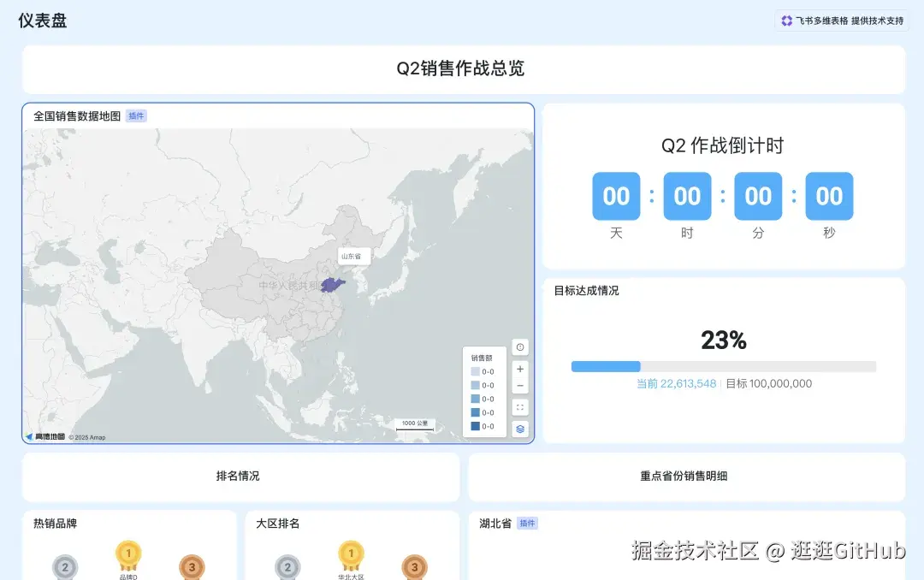924x580 pixels.
Task: Toggle the 插件 tag beside 湖北省
Action: 528,522
